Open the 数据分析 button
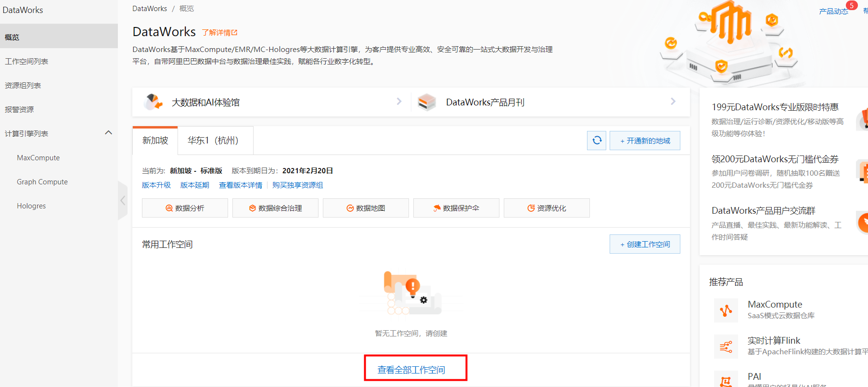868x387 pixels. coord(185,208)
